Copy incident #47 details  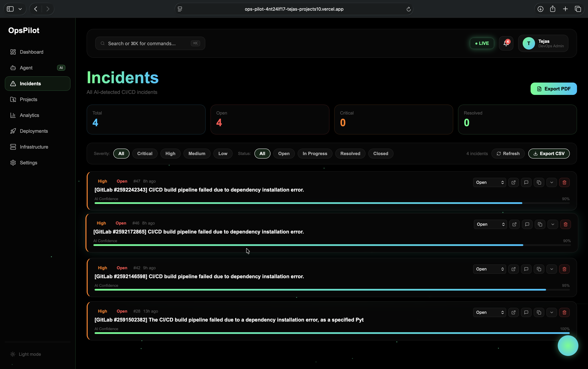click(539, 182)
